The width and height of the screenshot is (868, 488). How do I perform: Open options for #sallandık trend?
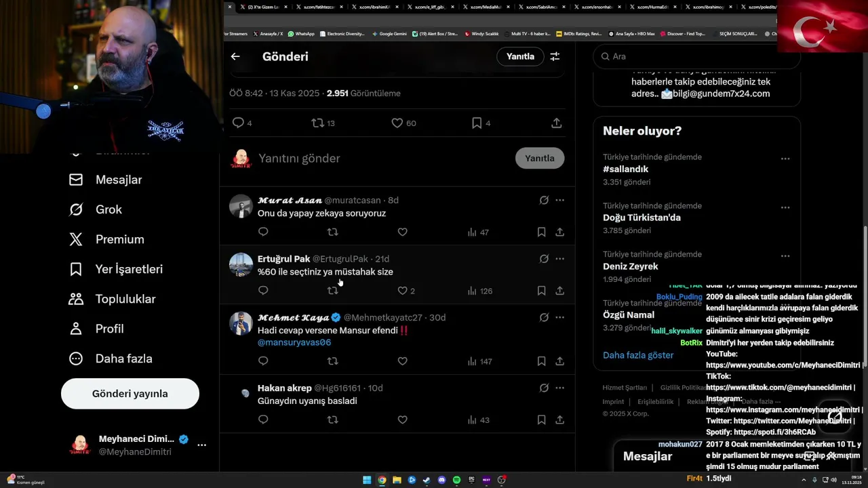(785, 159)
